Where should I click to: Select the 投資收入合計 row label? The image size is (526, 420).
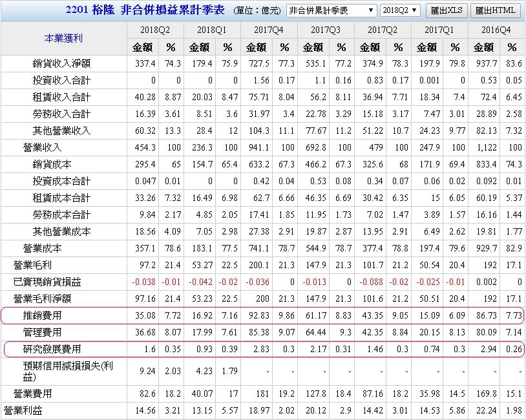click(x=61, y=80)
